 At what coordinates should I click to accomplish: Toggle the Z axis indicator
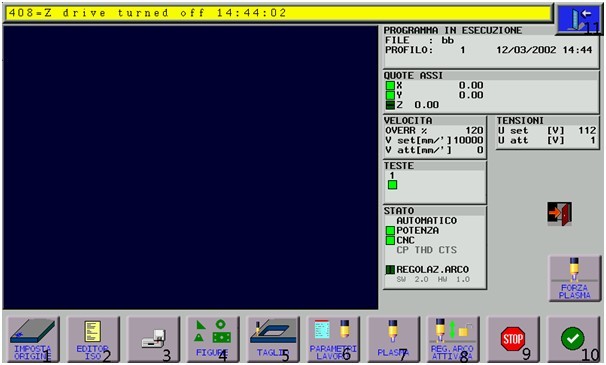click(390, 105)
